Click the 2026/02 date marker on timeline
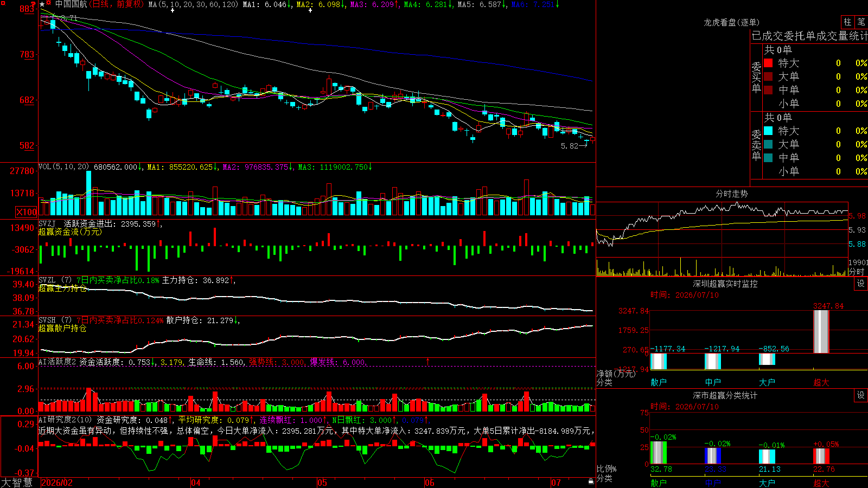Screen dimensions: 868x488 pos(57,483)
